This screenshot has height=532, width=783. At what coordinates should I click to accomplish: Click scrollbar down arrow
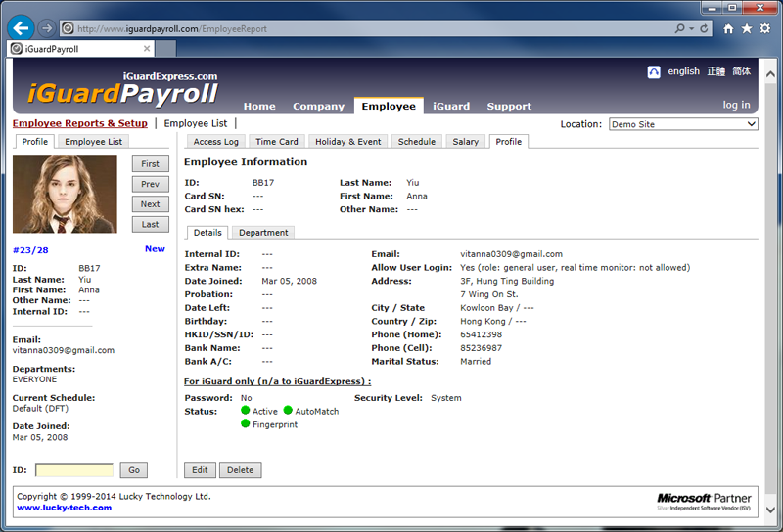[x=770, y=510]
